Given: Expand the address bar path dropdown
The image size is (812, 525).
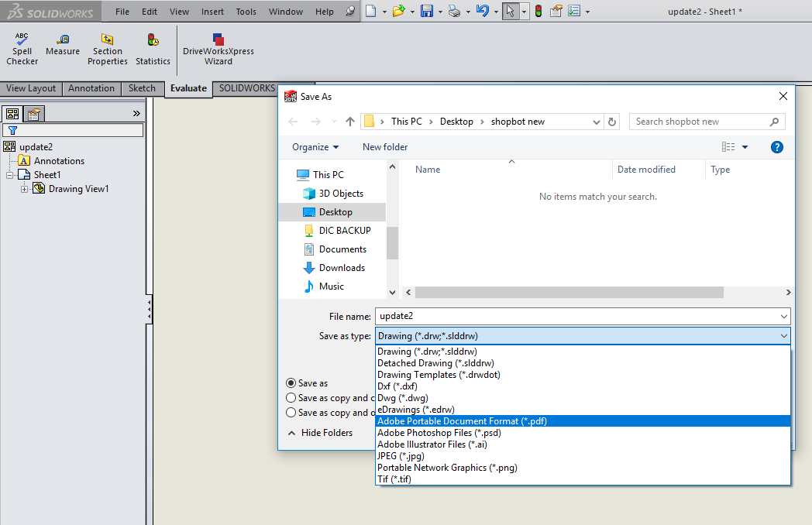Looking at the screenshot, I should coord(596,122).
